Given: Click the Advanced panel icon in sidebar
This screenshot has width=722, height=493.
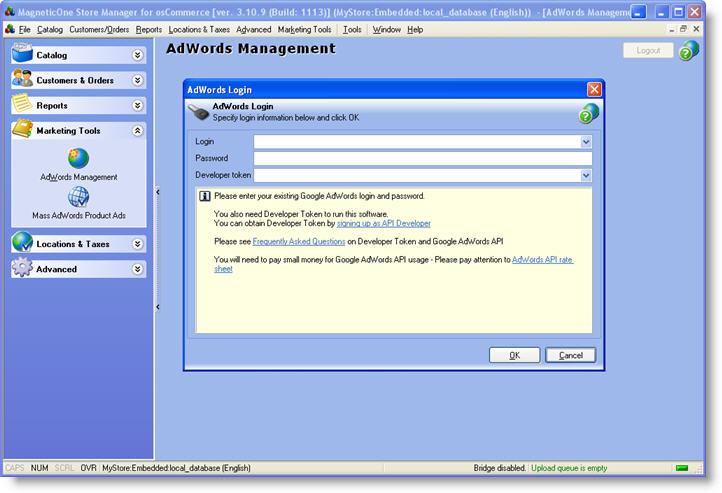Looking at the screenshot, I should point(22,269).
